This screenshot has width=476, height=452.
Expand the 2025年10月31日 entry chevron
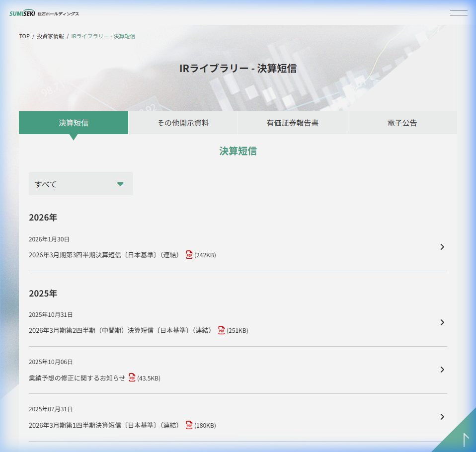(442, 322)
